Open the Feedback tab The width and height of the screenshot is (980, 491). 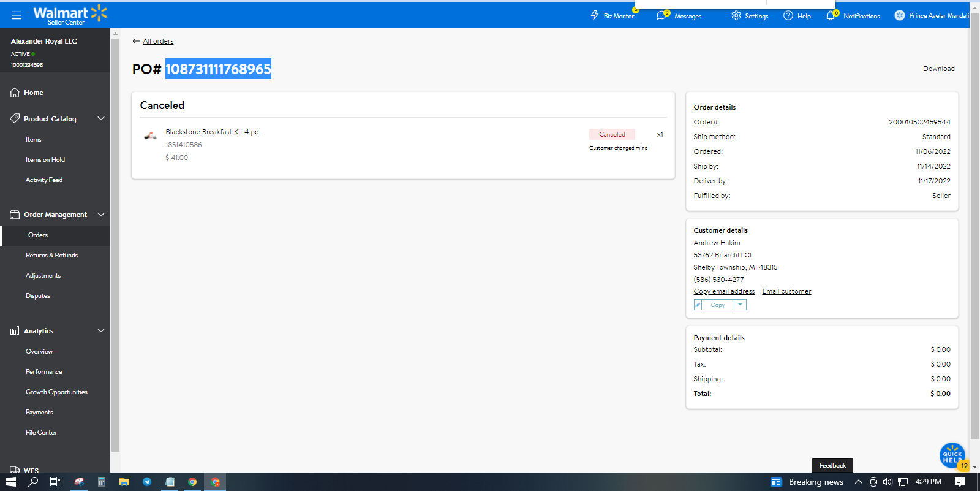[x=832, y=465]
